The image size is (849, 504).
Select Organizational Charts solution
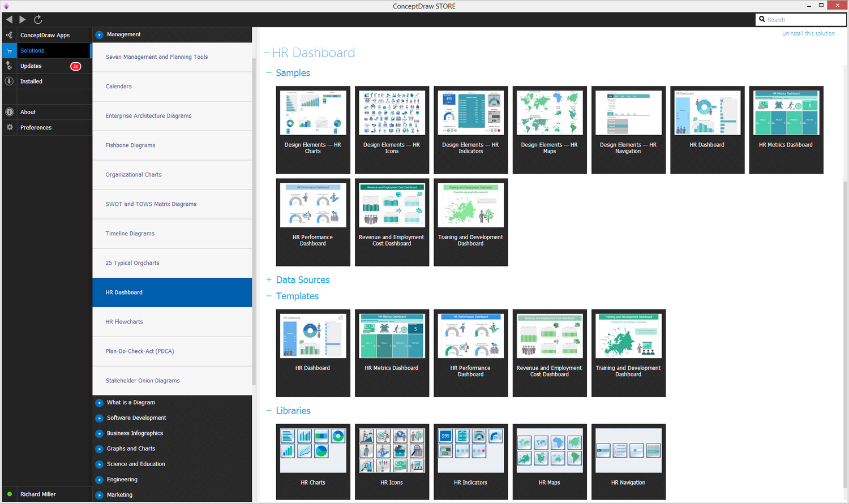pyautogui.click(x=172, y=175)
